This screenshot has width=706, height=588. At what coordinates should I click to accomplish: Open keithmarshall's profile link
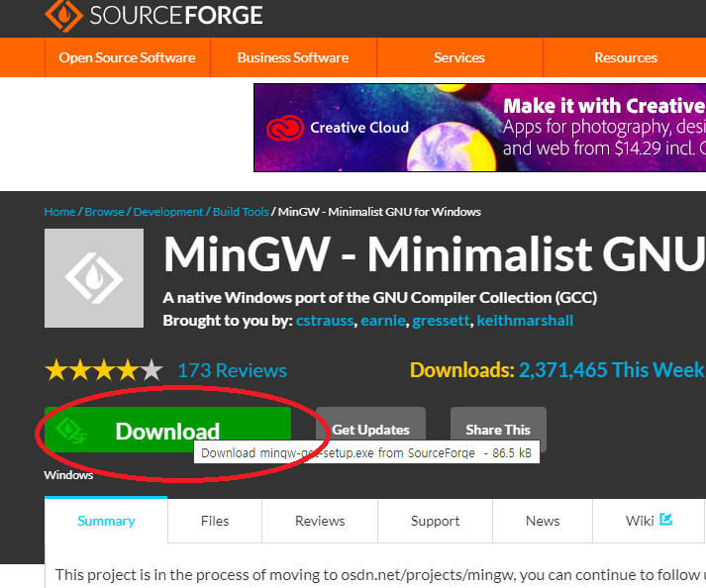(525, 321)
